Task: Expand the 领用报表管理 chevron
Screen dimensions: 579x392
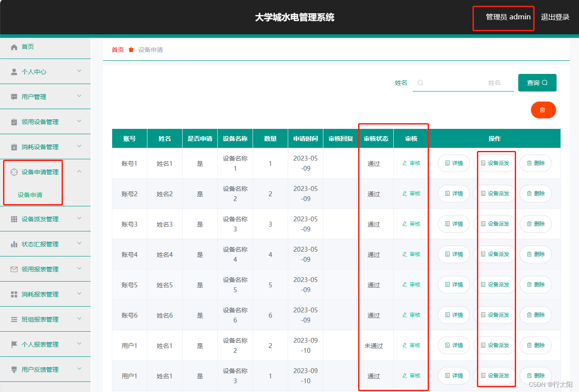Action: (79, 268)
